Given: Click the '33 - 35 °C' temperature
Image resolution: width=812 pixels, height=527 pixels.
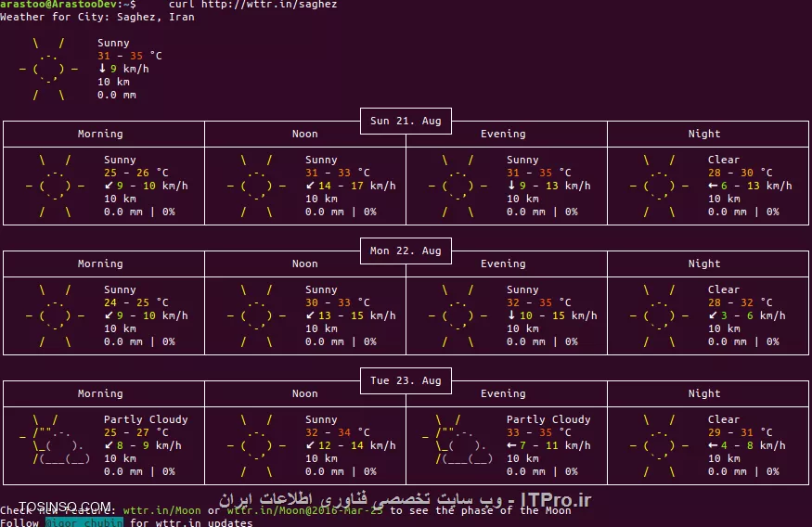Looking at the screenshot, I should 538,432.
